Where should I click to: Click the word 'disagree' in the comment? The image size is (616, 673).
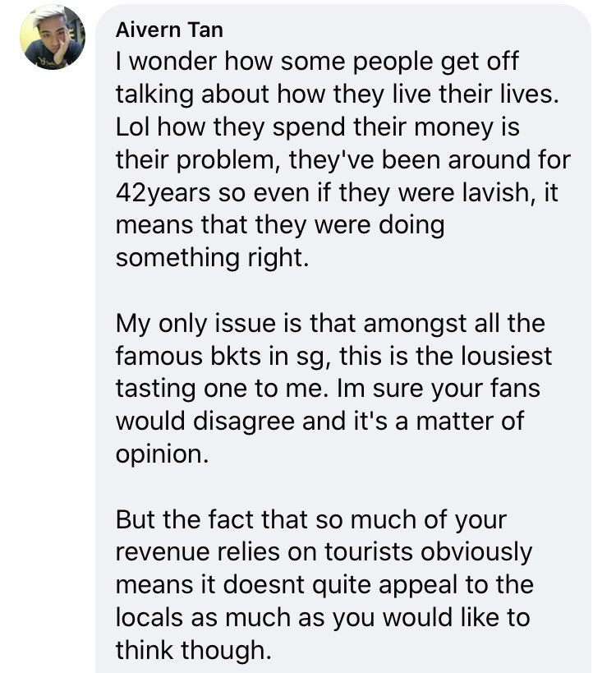coord(244,421)
